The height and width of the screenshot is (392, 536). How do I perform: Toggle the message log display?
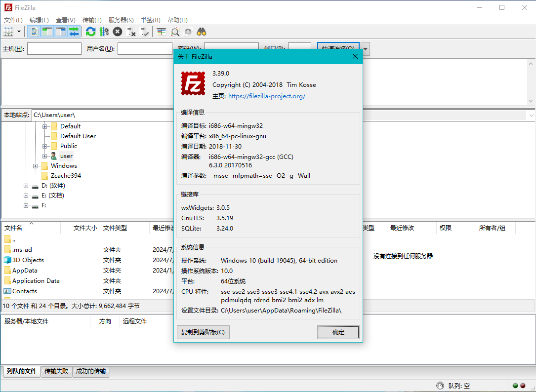tap(34, 32)
